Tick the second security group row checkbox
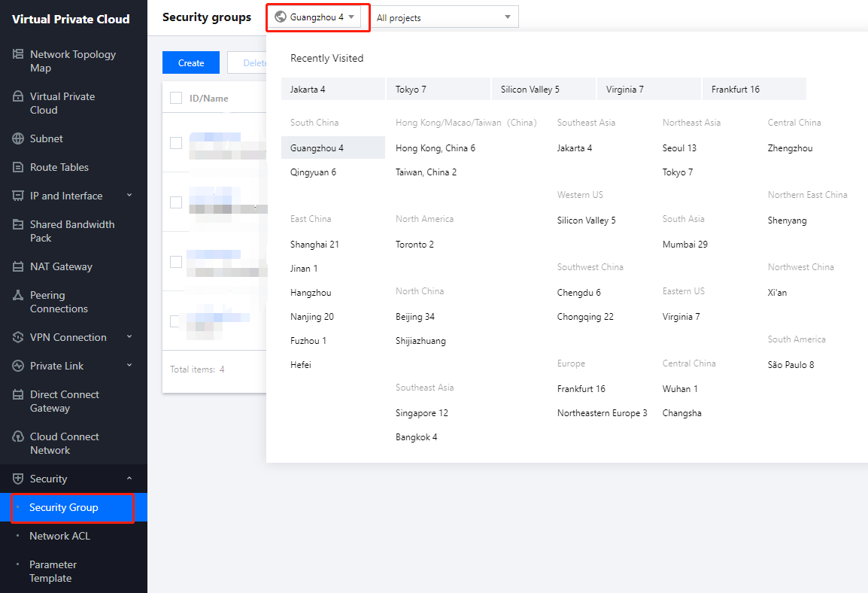This screenshot has width=868, height=593. pyautogui.click(x=176, y=202)
